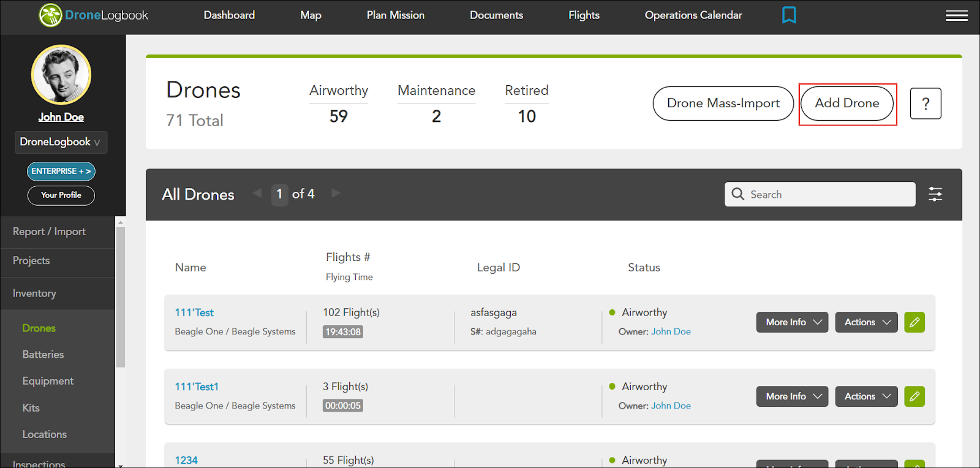Screen dimensions: 980x468
Task: Open the hamburger menu
Action: click(x=957, y=15)
